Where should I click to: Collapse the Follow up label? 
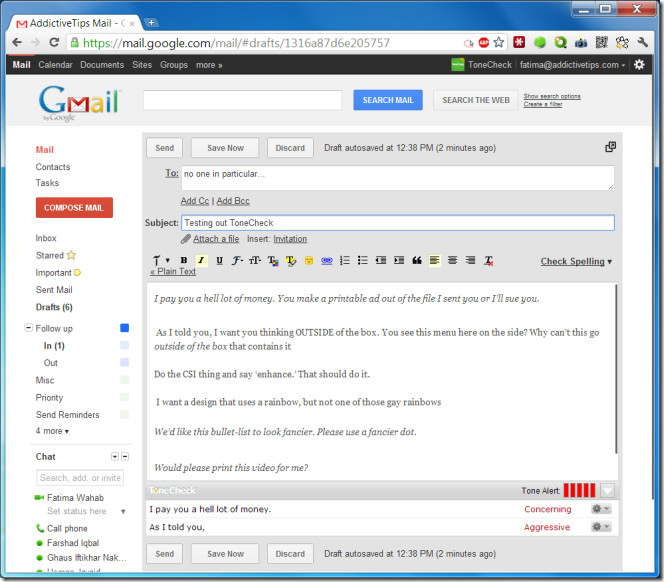coord(28,328)
